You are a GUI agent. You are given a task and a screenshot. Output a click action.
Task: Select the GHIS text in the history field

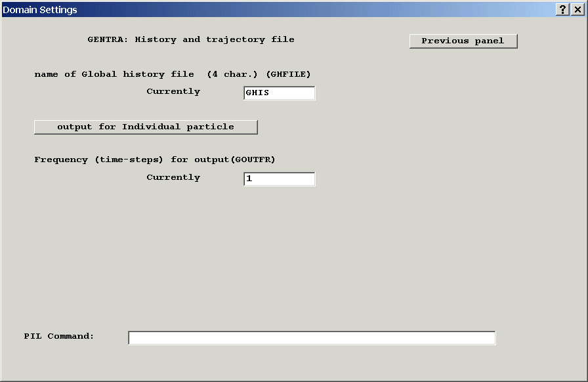click(x=257, y=93)
